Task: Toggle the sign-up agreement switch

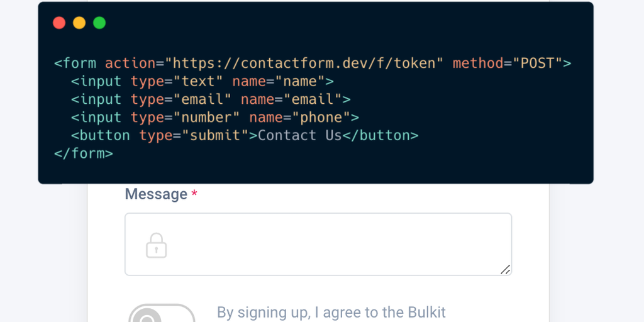Action: pyautogui.click(x=162, y=314)
